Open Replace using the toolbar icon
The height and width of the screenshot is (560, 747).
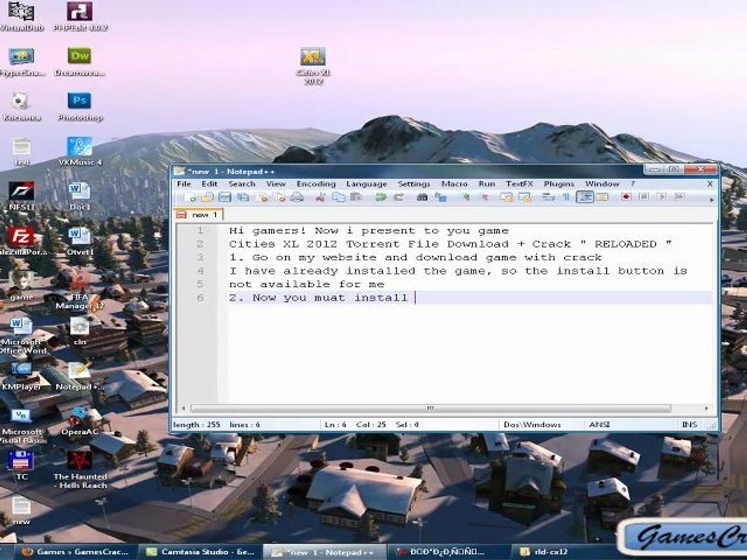pos(440,197)
